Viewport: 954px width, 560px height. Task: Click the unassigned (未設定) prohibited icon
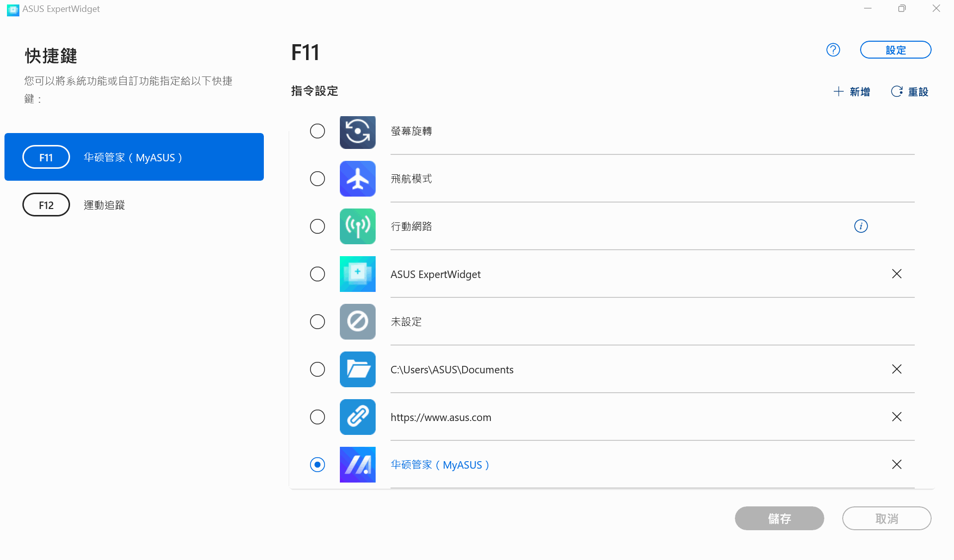[x=357, y=322]
